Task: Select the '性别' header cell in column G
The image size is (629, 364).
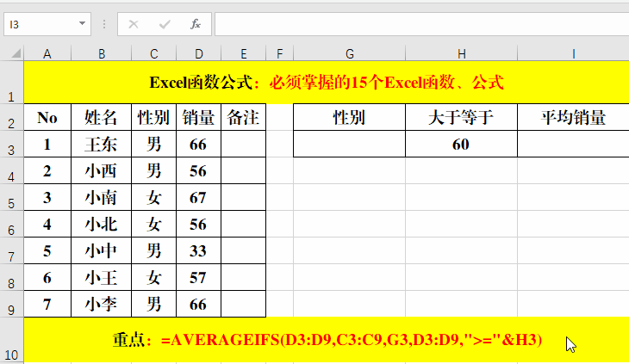Action: coord(350,117)
